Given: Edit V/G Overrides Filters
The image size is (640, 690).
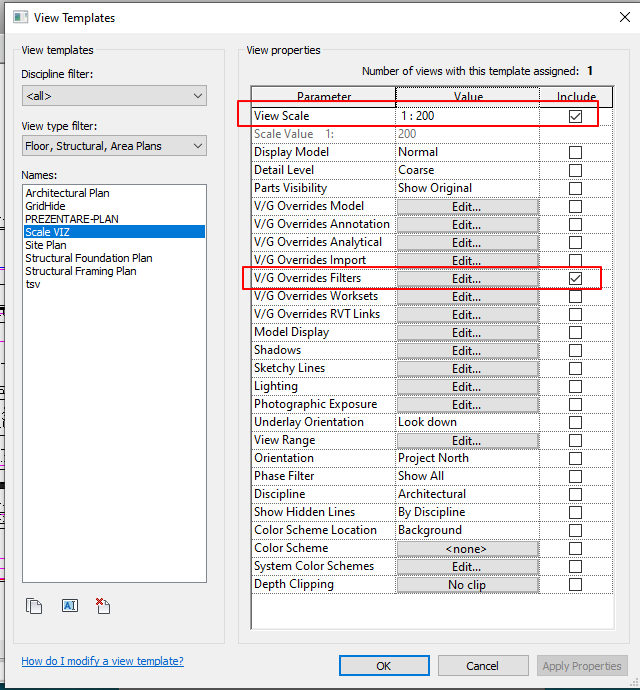Looking at the screenshot, I should pyautogui.click(x=467, y=279).
